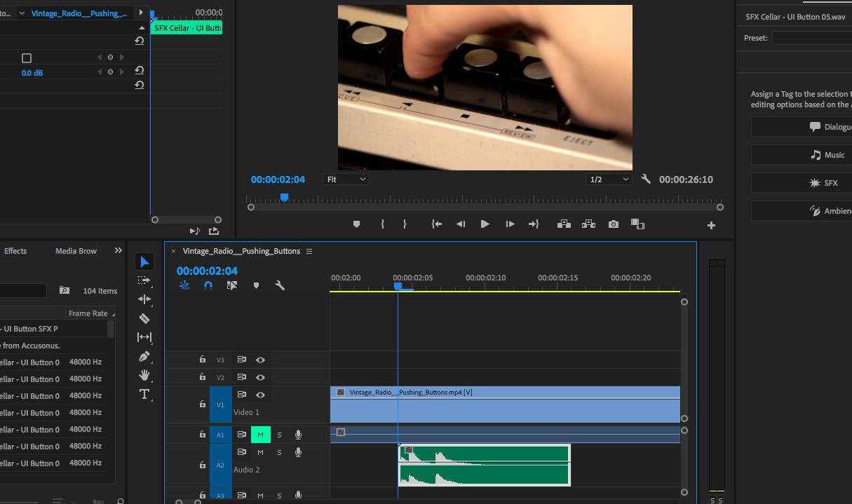This screenshot has width=852, height=504.
Task: Collapse the effect section with up triangle
Action: (x=141, y=28)
